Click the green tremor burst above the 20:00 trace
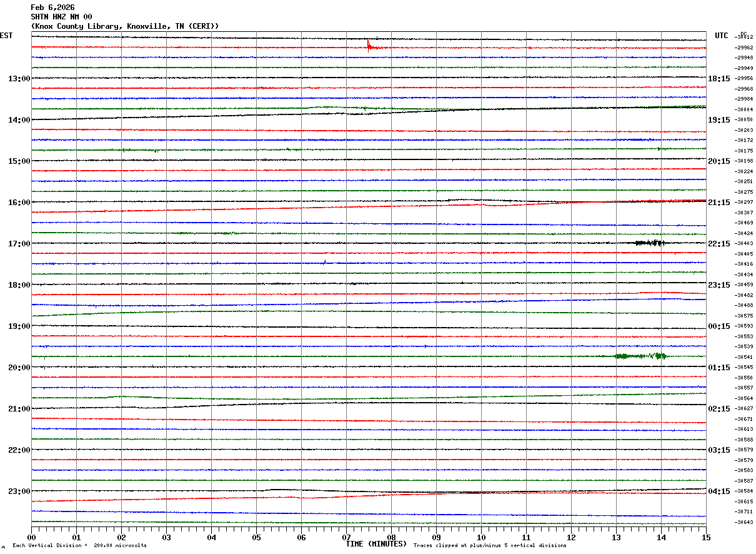 [x=640, y=356]
